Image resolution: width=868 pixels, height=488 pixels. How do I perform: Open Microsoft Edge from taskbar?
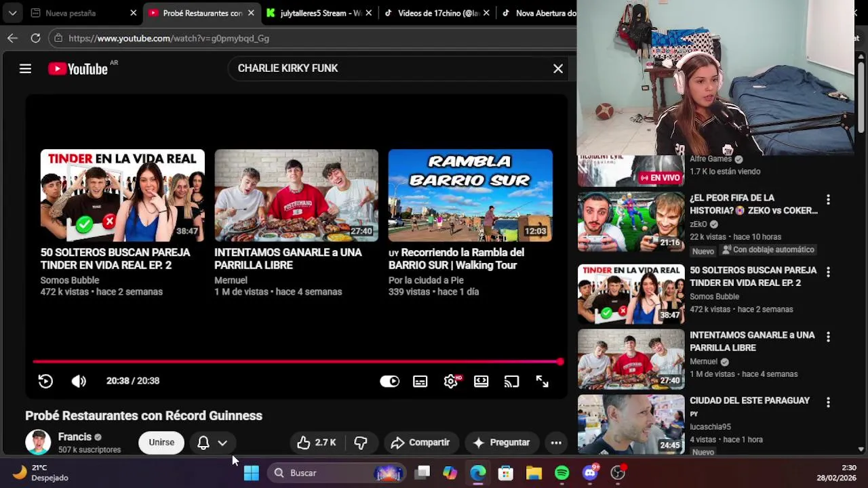tap(478, 473)
